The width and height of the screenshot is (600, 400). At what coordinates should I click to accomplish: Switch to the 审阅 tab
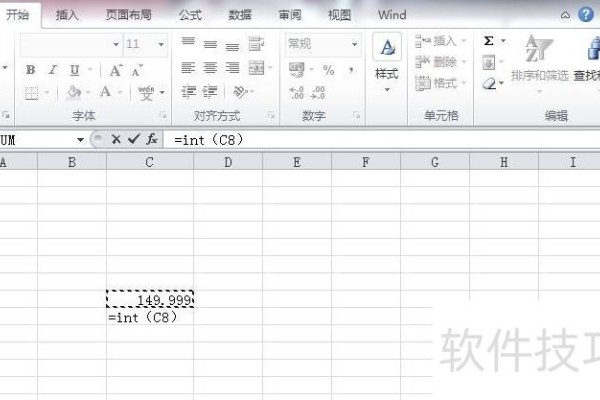(290, 15)
